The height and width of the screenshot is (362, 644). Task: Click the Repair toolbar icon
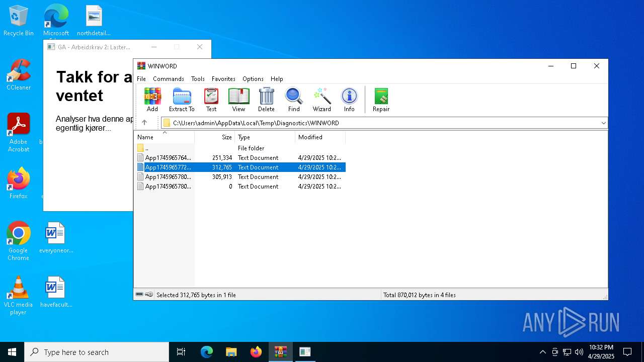(381, 100)
